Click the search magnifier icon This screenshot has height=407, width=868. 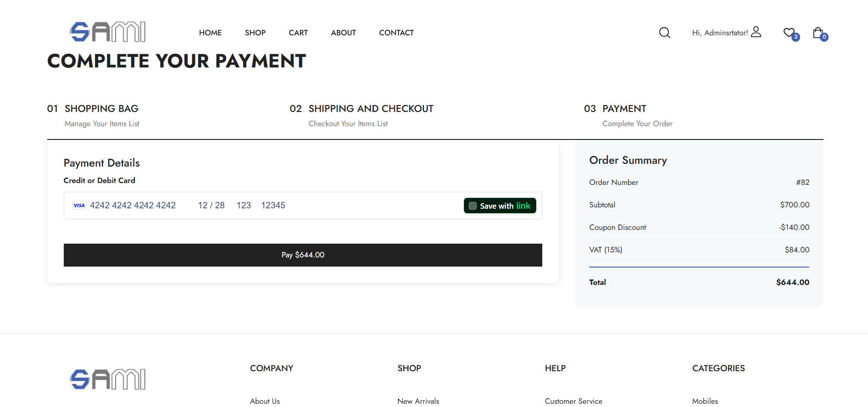pyautogui.click(x=664, y=33)
